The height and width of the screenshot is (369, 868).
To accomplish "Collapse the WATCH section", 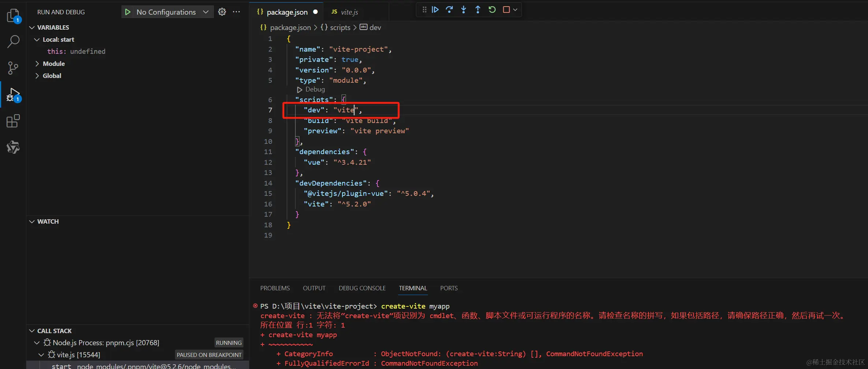I will [x=32, y=221].
